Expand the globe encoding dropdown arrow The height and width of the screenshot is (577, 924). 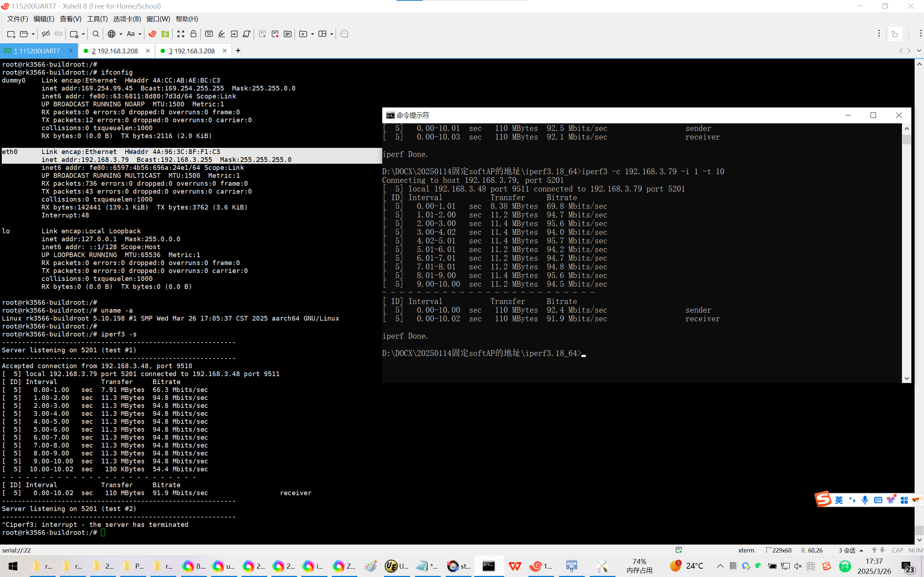click(x=121, y=34)
